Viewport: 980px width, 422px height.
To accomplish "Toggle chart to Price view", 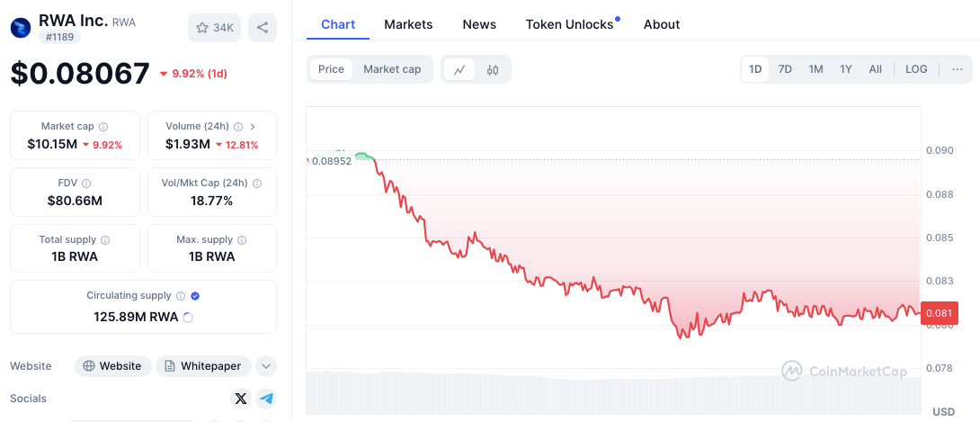I will 331,69.
